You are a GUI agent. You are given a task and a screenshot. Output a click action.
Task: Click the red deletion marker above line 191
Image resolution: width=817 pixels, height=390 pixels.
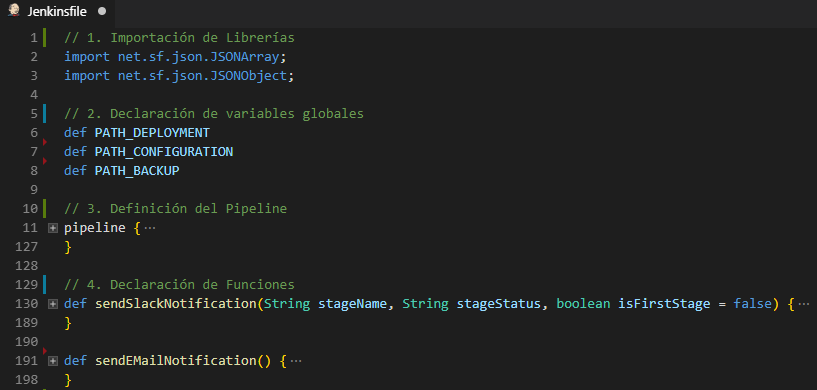point(45,351)
